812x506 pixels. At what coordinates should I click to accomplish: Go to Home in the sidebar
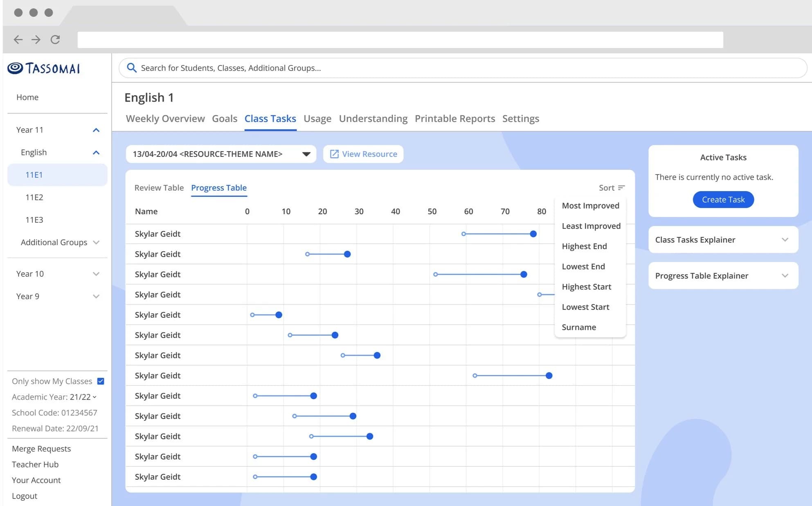click(27, 97)
